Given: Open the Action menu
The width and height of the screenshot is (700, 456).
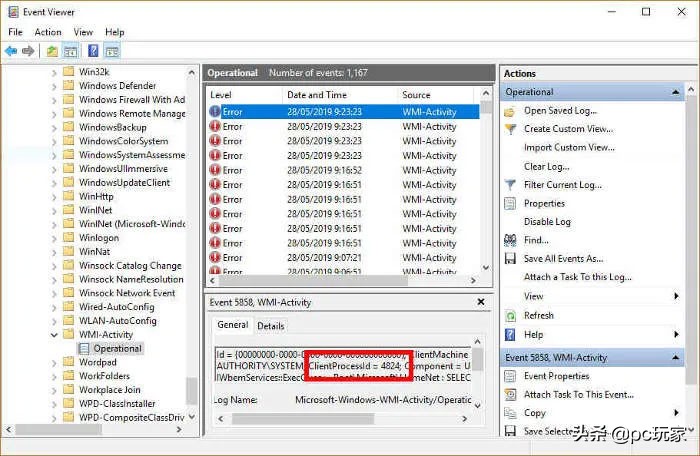Looking at the screenshot, I should click(47, 32).
